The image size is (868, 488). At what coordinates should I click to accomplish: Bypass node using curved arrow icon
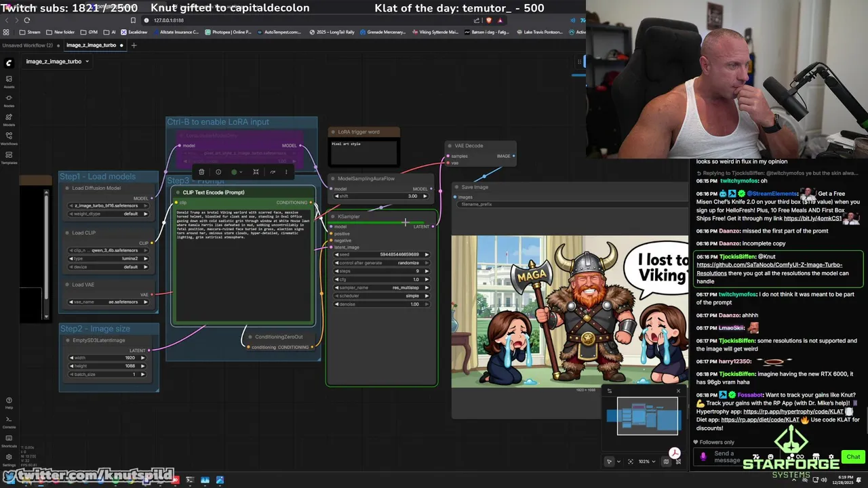273,172
